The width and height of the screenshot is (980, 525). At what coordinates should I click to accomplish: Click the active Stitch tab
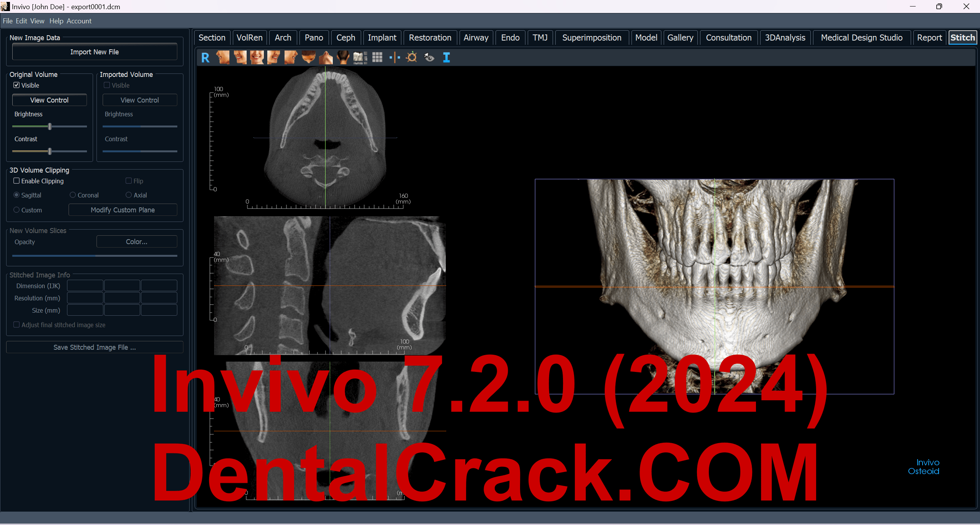(x=962, y=37)
